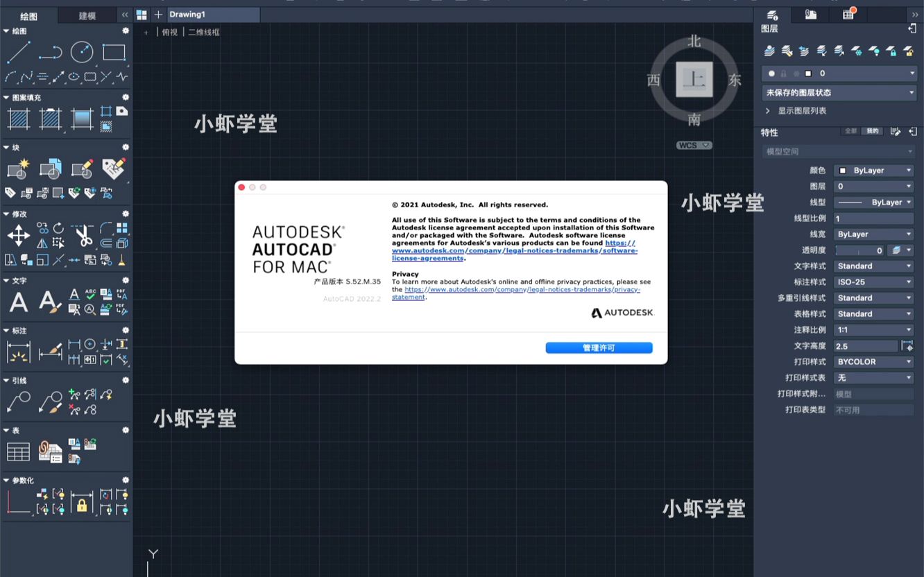This screenshot has height=577, width=924.
Task: Toggle 全部 properties filter
Action: pos(851,131)
